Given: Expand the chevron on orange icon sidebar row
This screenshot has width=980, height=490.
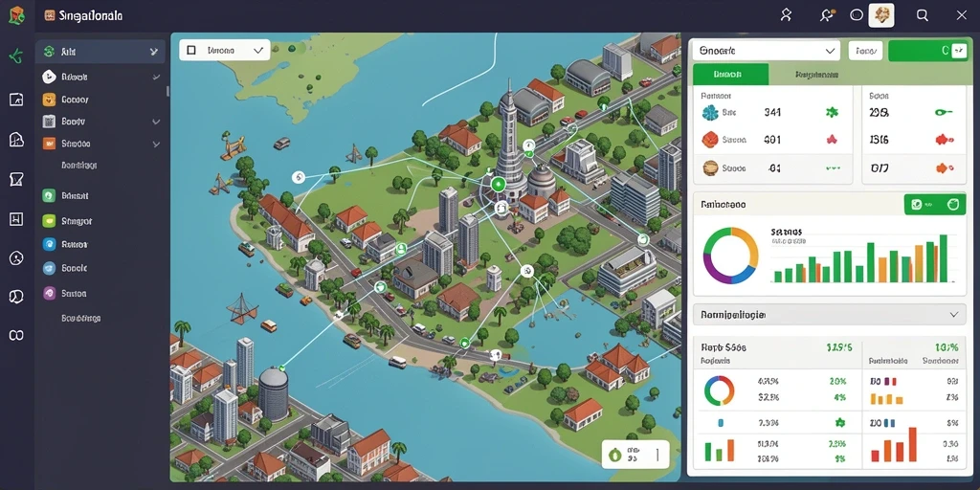Looking at the screenshot, I should tap(156, 144).
